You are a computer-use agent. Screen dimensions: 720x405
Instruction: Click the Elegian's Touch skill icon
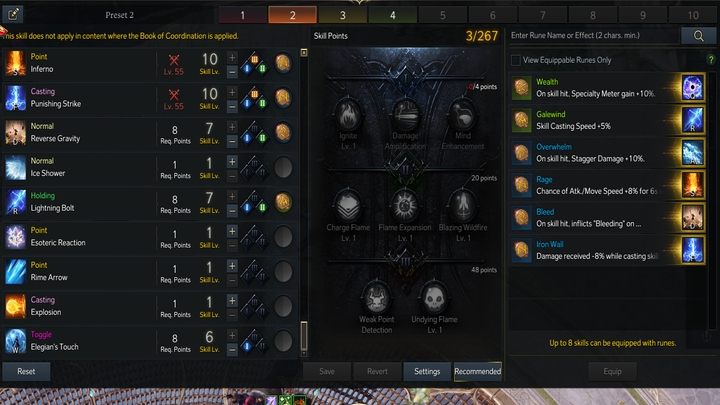(15, 341)
